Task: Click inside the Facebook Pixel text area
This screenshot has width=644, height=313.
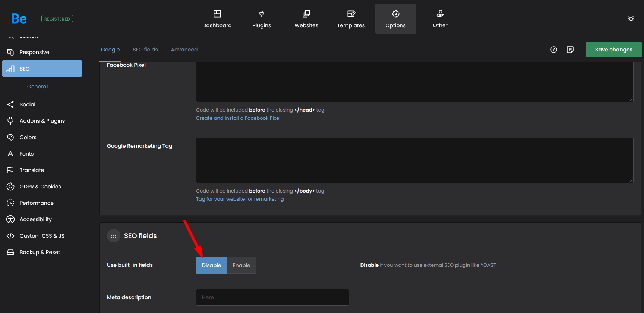Action: 414,82
